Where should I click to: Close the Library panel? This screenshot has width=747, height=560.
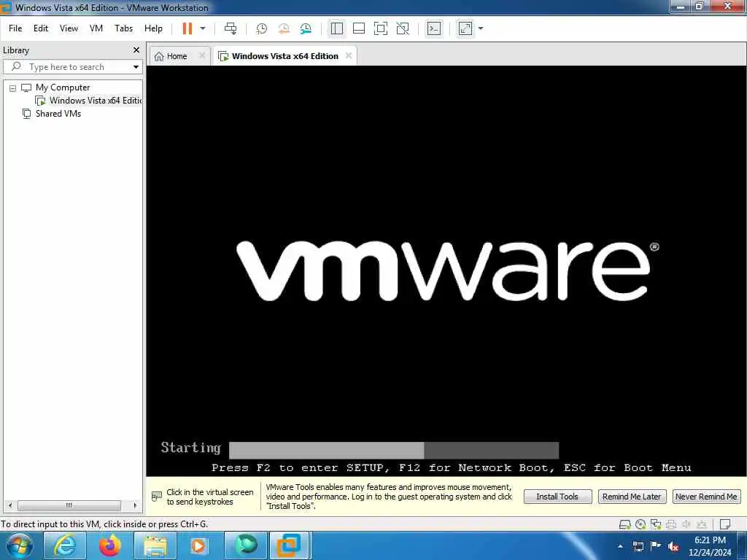coord(136,50)
